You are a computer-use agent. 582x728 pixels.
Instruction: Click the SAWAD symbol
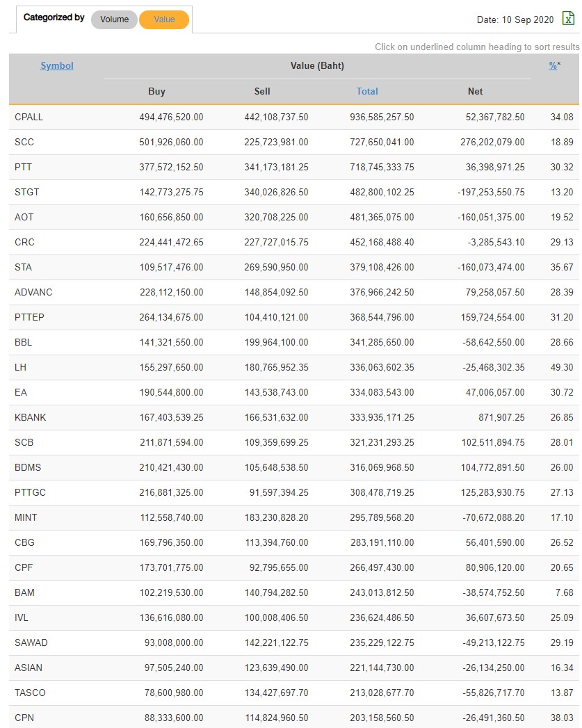[x=31, y=642]
